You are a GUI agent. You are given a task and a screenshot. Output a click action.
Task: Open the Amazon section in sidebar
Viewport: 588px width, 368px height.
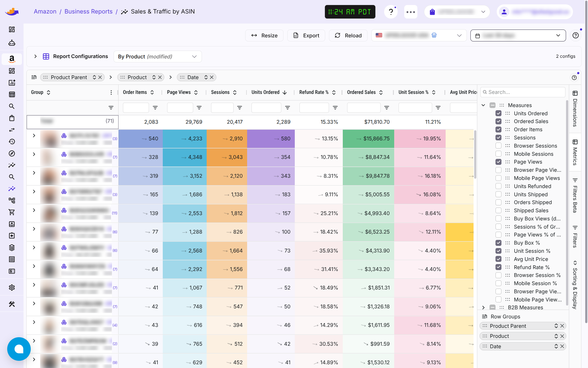[12, 59]
